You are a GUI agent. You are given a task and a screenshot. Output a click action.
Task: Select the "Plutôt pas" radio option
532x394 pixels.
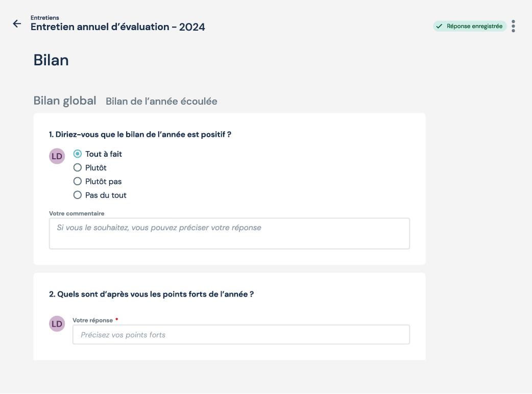78,181
